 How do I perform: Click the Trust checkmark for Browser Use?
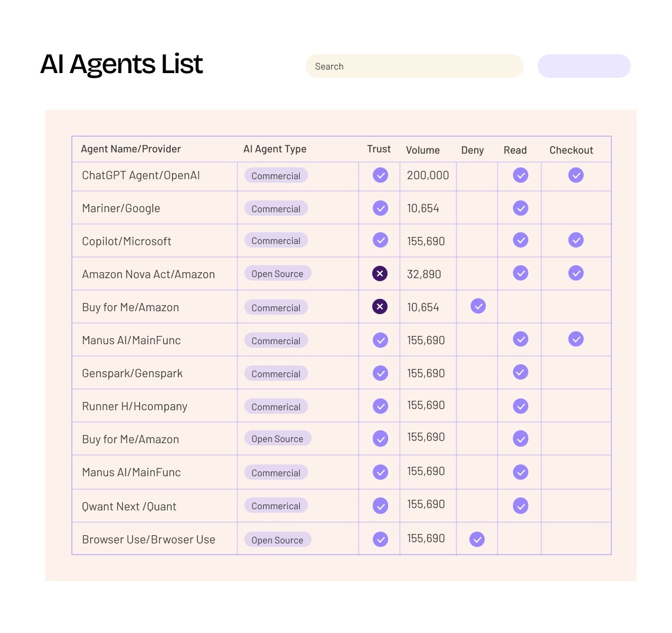380,539
